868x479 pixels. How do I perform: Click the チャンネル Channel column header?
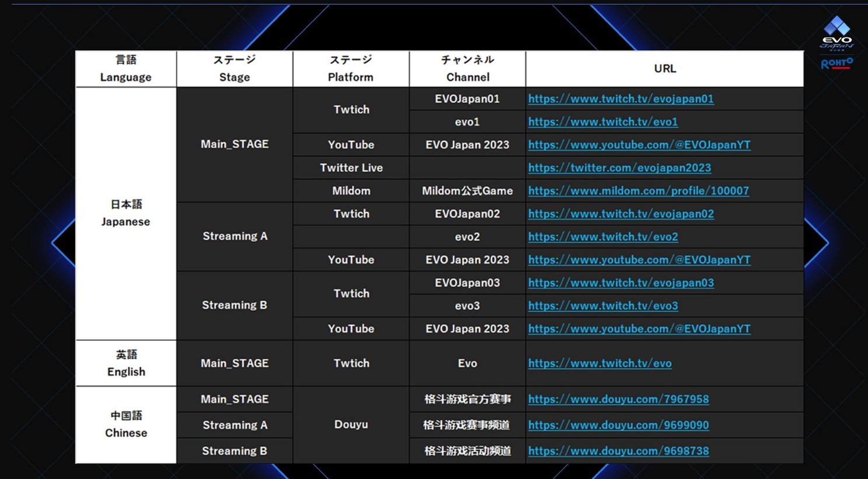pyautogui.click(x=468, y=69)
